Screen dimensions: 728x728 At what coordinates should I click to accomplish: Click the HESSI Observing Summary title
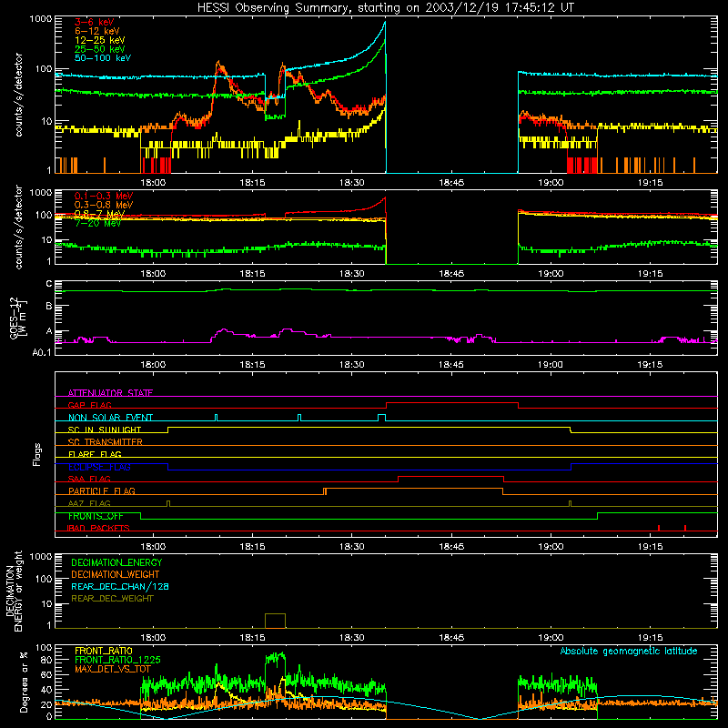(385, 7)
